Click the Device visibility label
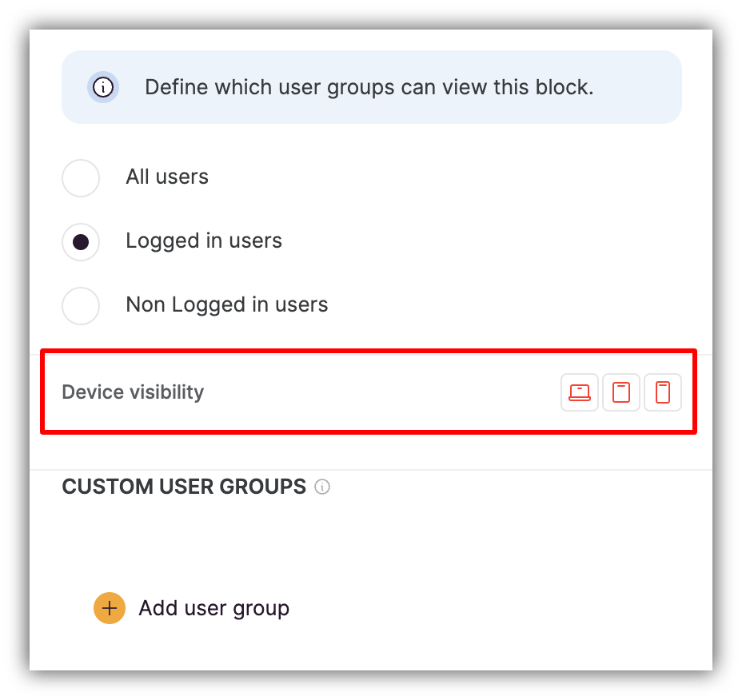 [x=133, y=392]
